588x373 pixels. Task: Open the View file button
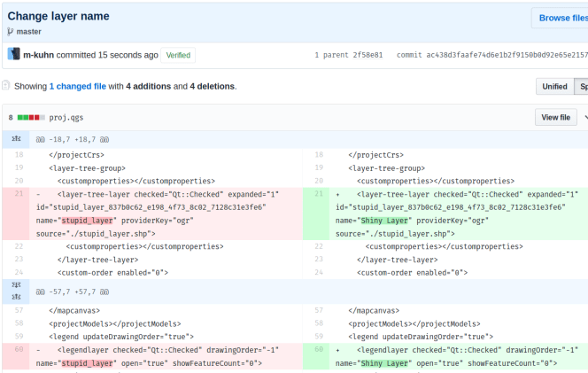pos(556,118)
